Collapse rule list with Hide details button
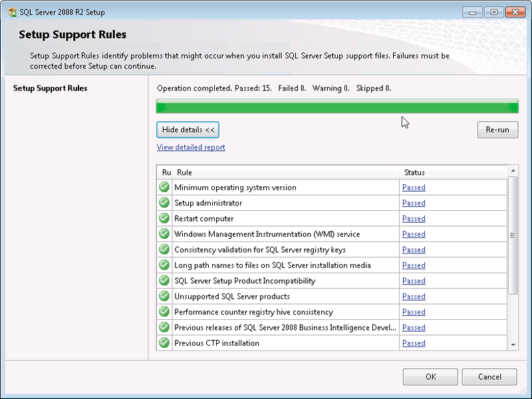 click(x=188, y=130)
